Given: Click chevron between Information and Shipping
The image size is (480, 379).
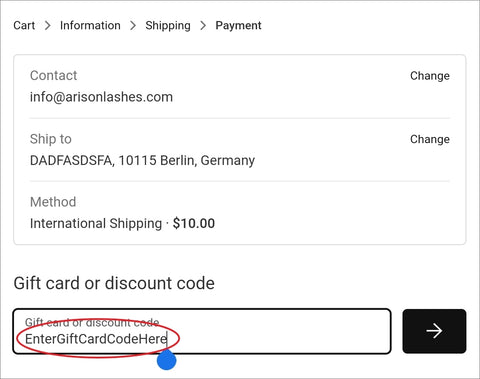Looking at the screenshot, I should (133, 25).
